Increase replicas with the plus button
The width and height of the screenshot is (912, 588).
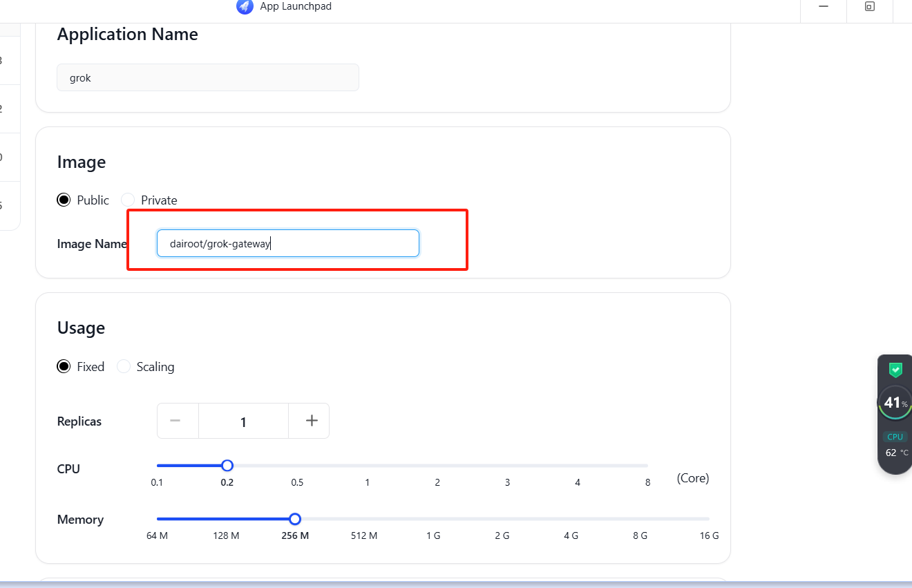(x=312, y=421)
